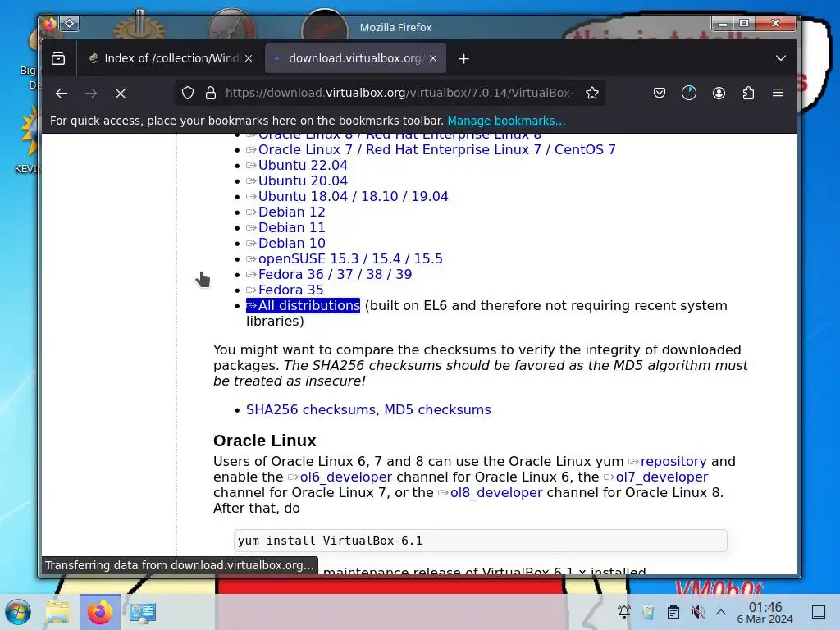Open the Fedora 35 download link
Screen dimensions: 840x630
(291, 290)
